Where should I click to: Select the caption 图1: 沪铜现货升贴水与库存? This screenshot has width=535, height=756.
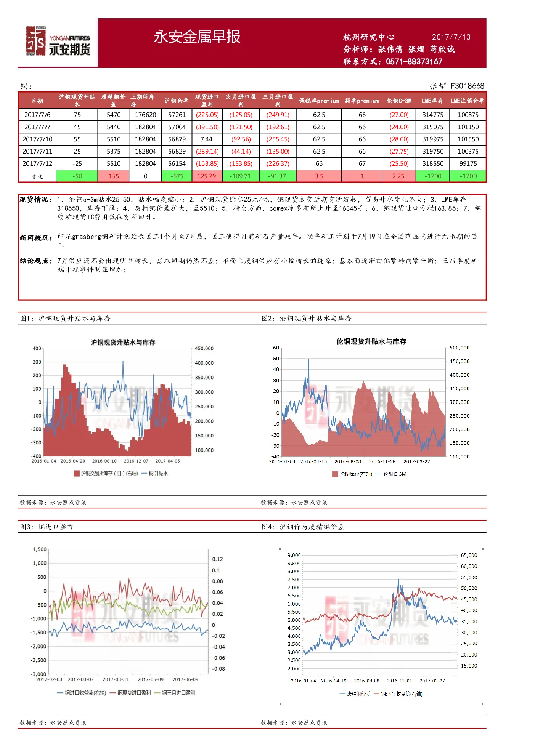[x=65, y=318]
